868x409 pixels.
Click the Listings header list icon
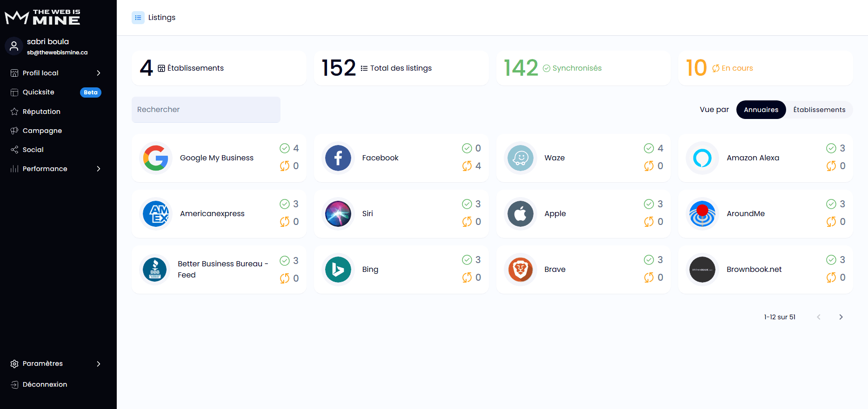[x=138, y=18]
